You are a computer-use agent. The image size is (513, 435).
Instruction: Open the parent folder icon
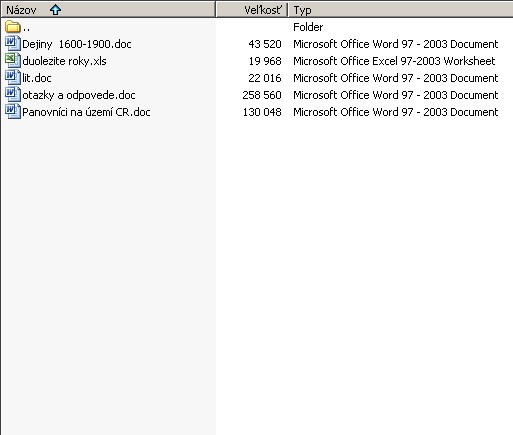[13, 27]
